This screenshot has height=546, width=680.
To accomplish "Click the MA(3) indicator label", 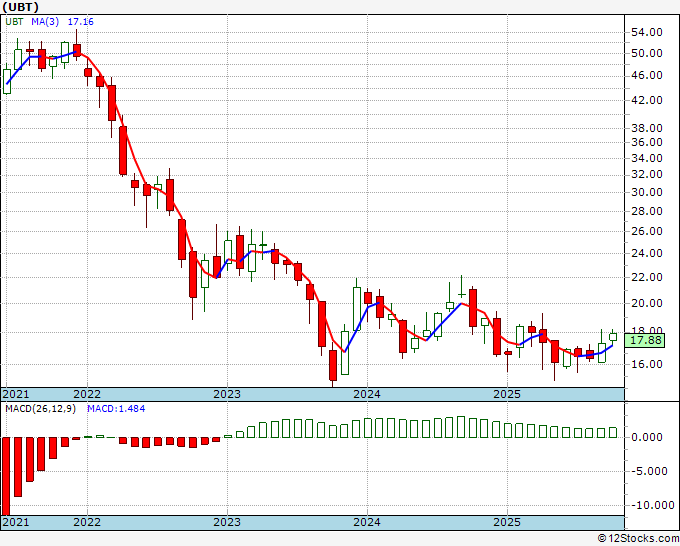I will pyautogui.click(x=45, y=22).
